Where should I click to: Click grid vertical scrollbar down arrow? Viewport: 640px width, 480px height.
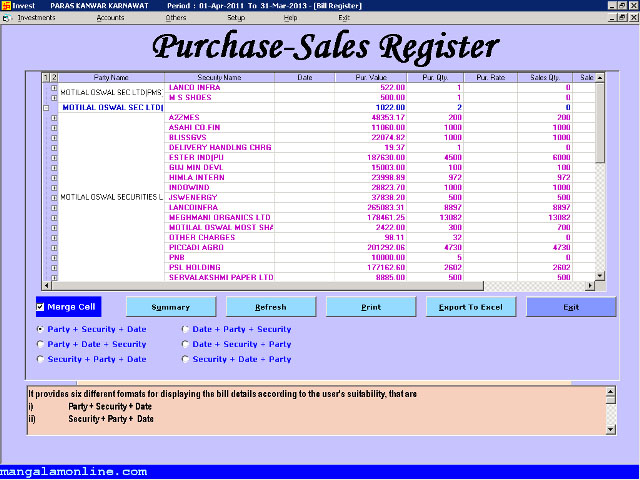[x=600, y=274]
